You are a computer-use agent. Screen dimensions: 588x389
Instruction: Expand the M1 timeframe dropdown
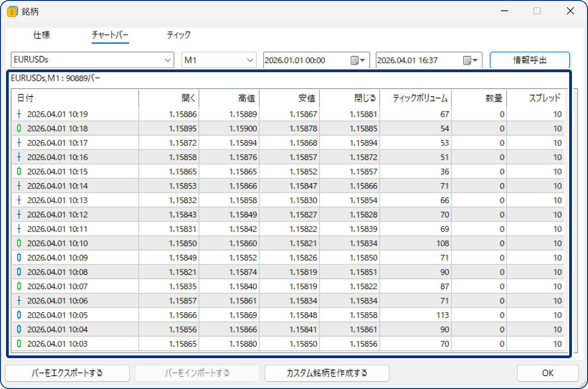(x=250, y=60)
